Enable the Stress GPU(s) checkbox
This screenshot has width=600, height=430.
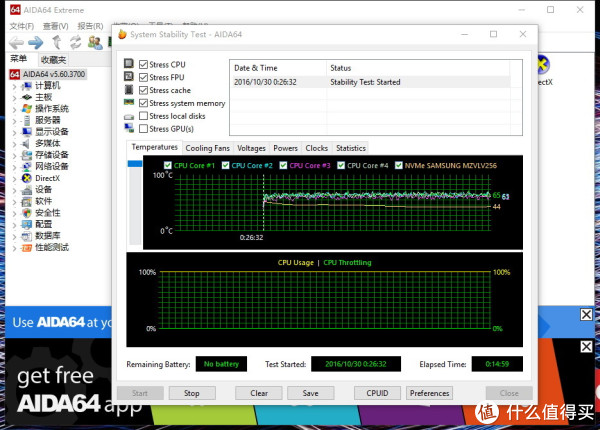(x=143, y=129)
